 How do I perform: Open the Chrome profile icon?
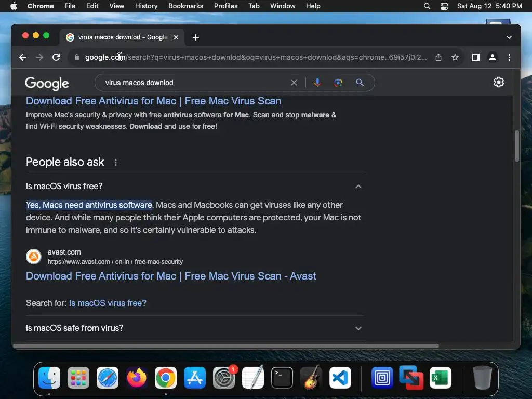coord(493,57)
